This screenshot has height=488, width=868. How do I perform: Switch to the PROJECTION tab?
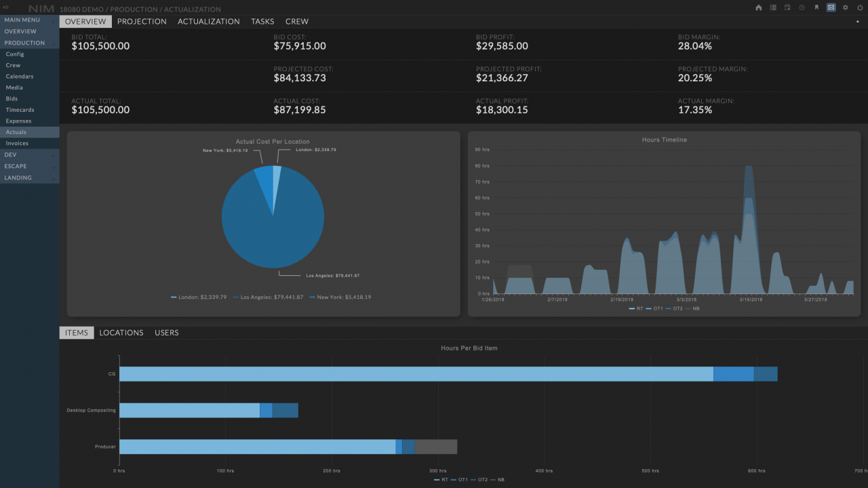tap(142, 22)
